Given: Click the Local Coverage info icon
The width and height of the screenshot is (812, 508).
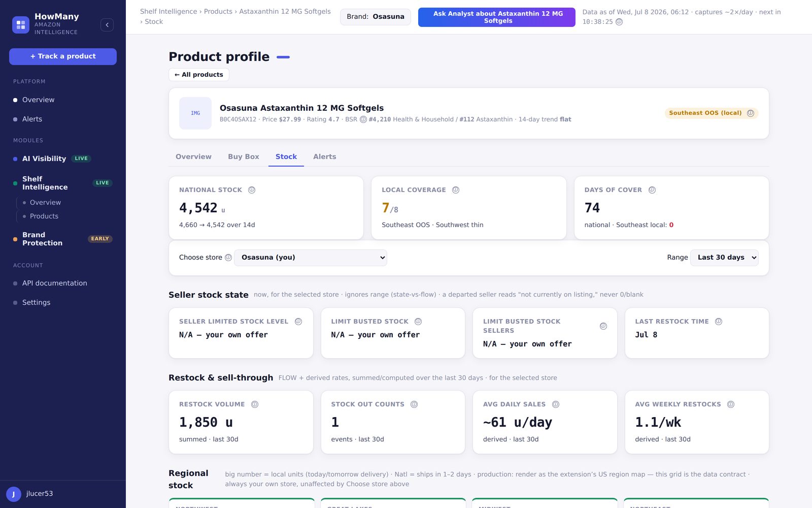Looking at the screenshot, I should (456, 190).
